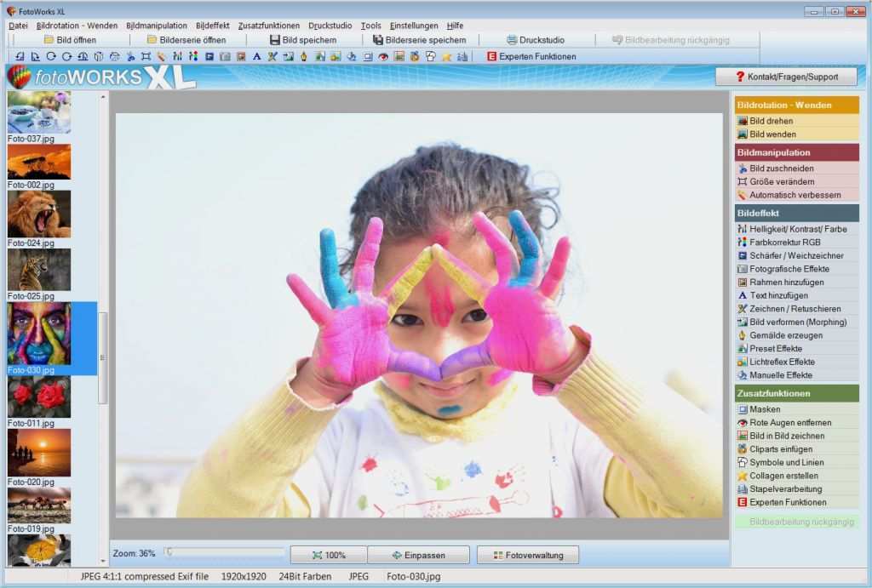Click Kontakt/Fragen/Support button
This screenshot has width=872, height=588.
(x=786, y=77)
